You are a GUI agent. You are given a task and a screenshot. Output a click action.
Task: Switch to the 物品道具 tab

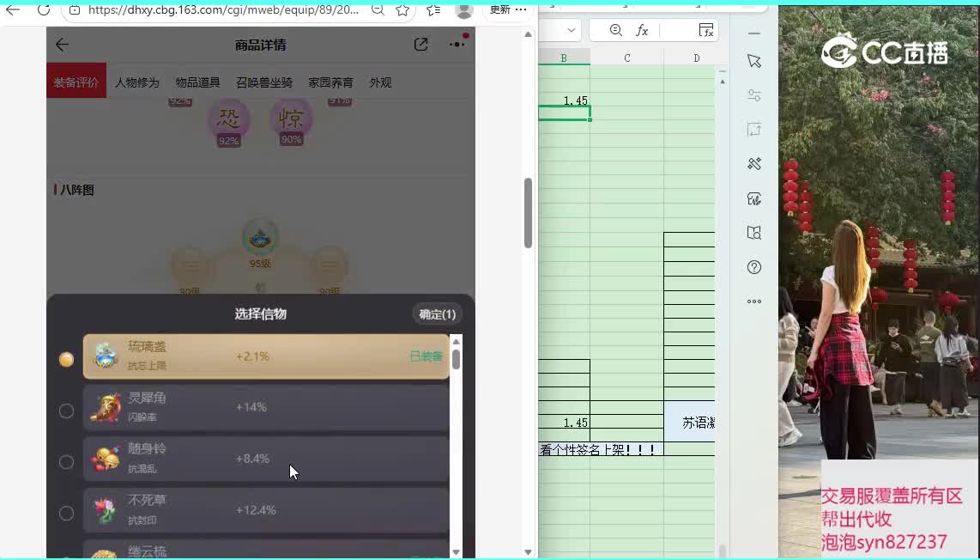point(197,82)
